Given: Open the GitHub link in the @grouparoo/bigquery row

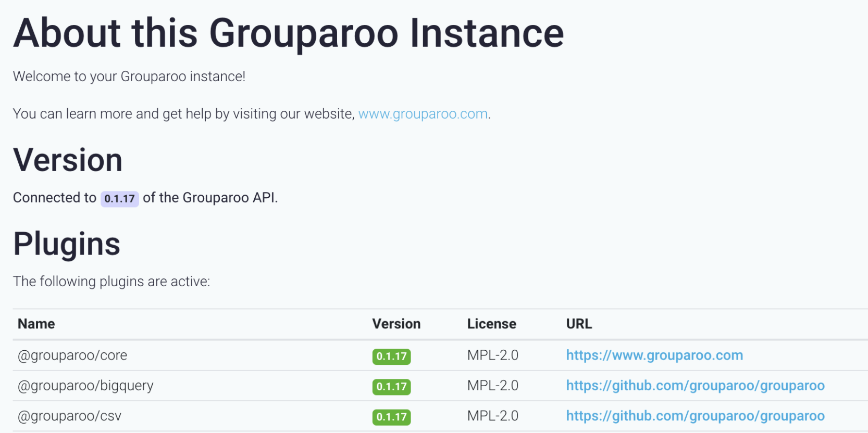Looking at the screenshot, I should 695,386.
